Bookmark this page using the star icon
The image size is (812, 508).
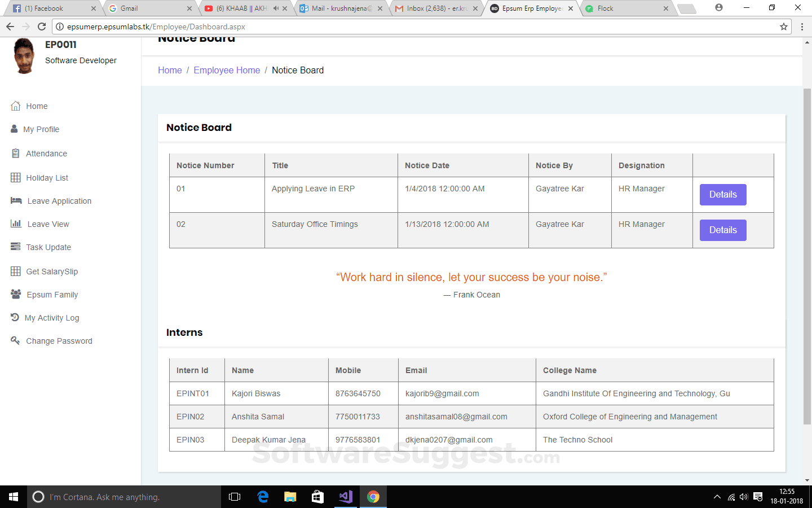[x=784, y=26]
